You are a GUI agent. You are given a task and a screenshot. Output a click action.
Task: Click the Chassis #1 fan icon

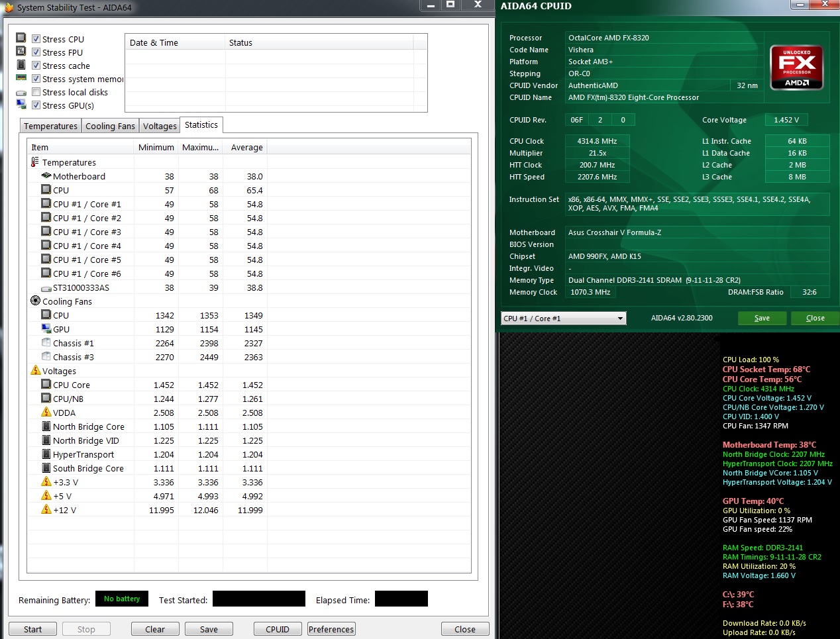46,343
